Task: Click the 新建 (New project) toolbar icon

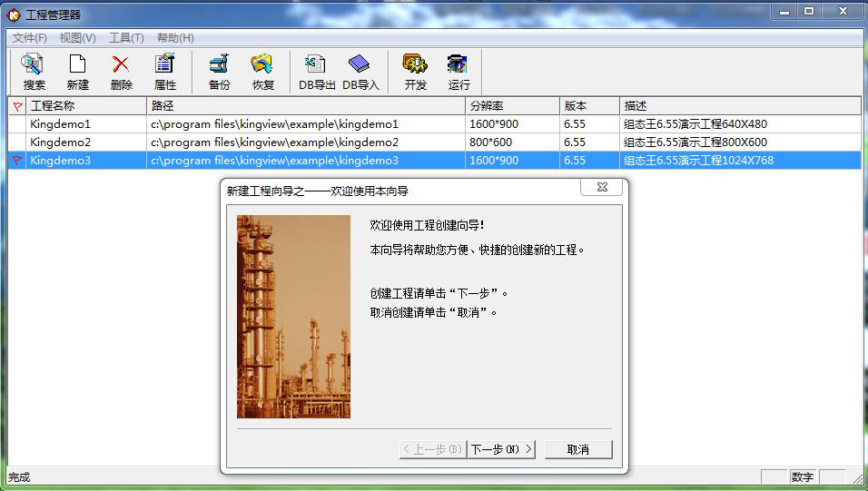Action: 77,72
